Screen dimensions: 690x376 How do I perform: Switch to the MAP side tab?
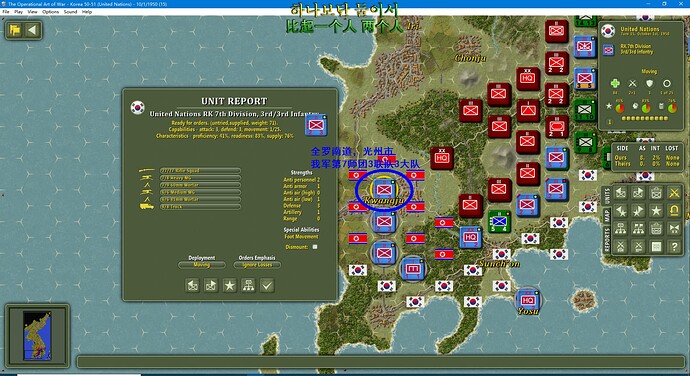pos(607,215)
